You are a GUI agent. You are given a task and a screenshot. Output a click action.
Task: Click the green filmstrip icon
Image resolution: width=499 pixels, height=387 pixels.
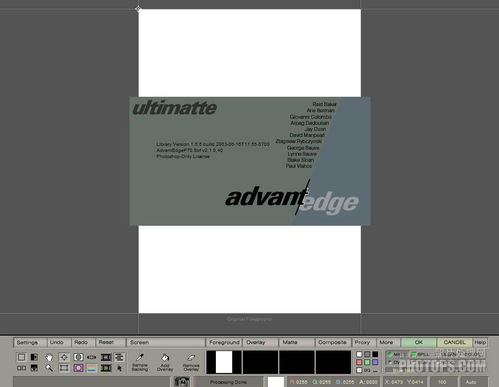tap(106, 368)
